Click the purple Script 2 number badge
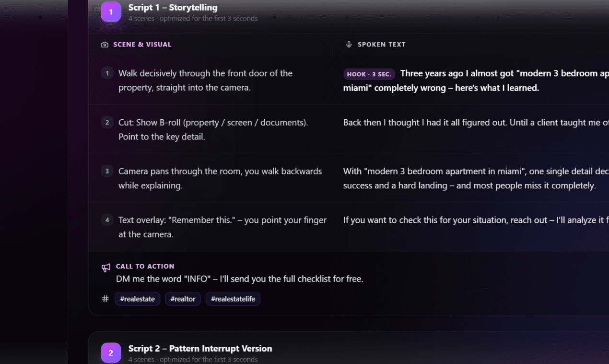 coord(111,353)
